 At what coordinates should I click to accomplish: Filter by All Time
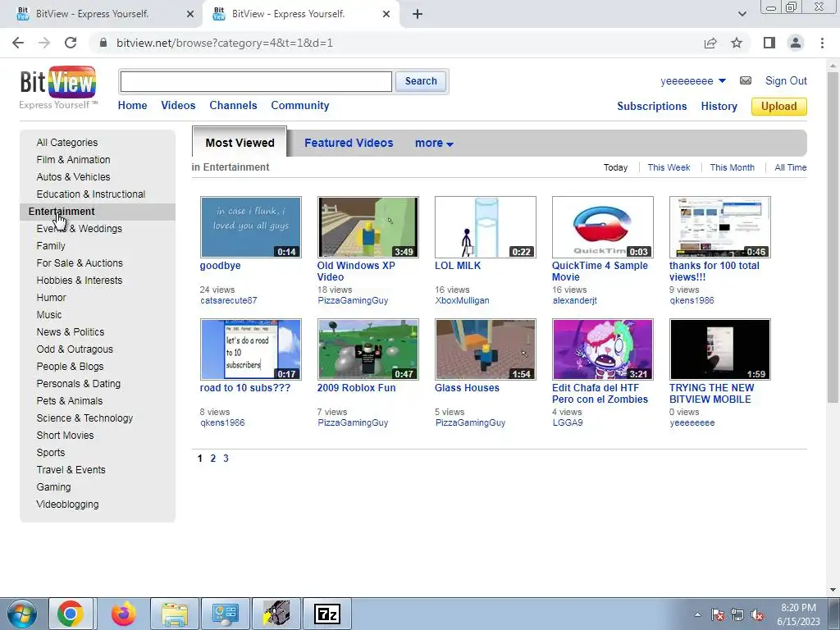pyautogui.click(x=790, y=167)
